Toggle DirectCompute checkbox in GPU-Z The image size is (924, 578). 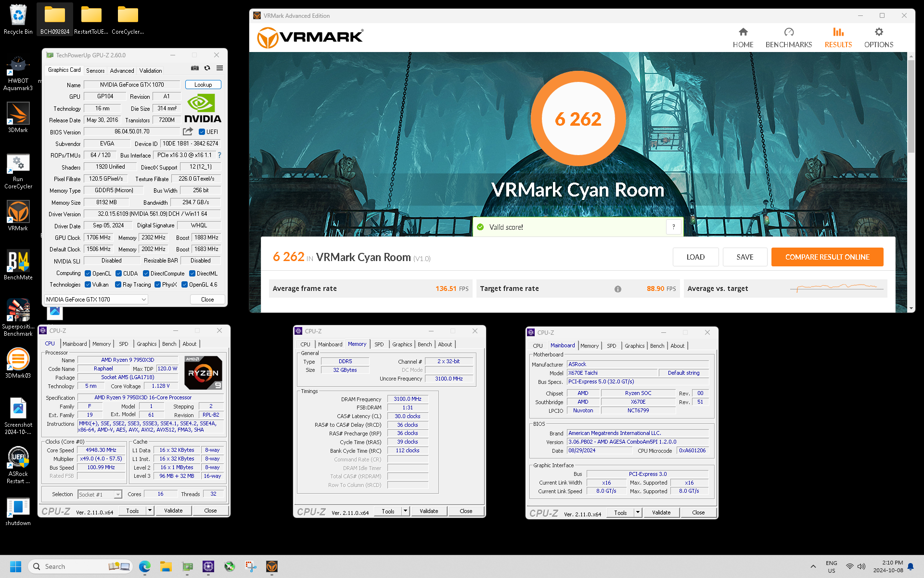[146, 274]
